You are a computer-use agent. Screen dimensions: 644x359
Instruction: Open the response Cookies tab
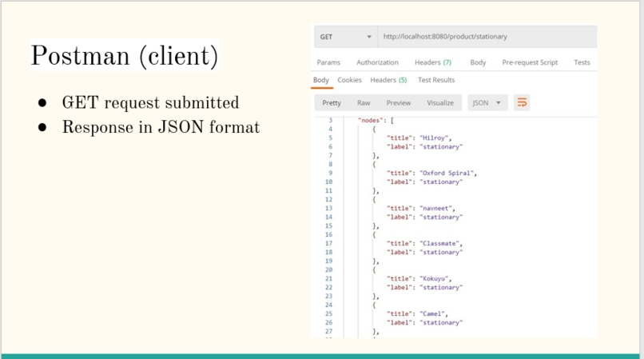click(349, 80)
